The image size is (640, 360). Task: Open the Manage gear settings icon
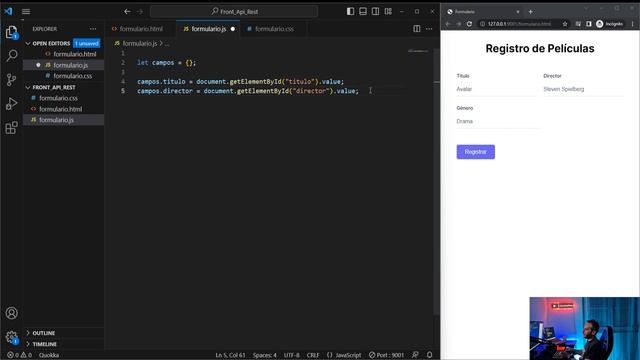click(11, 337)
